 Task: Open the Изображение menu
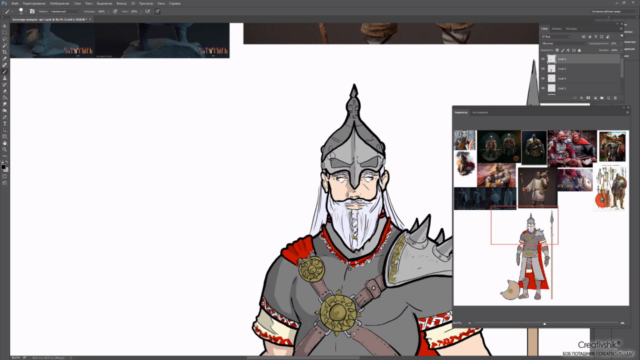tap(60, 3)
